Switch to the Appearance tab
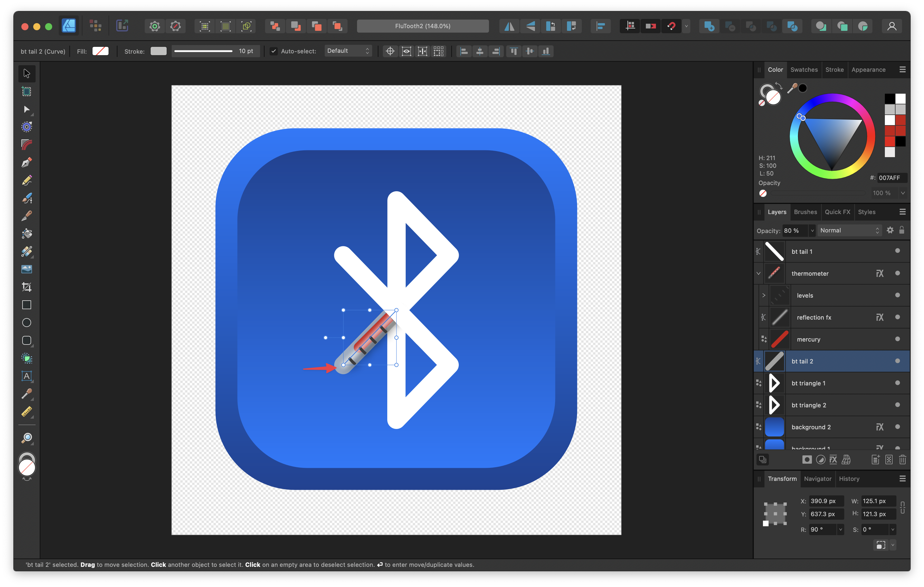The width and height of the screenshot is (924, 587). (868, 70)
